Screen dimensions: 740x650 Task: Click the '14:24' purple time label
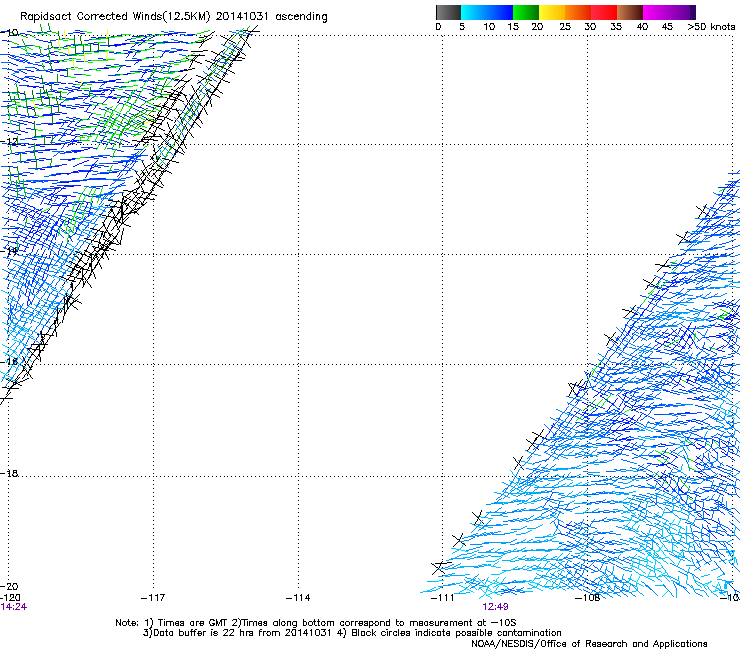(x=14, y=607)
